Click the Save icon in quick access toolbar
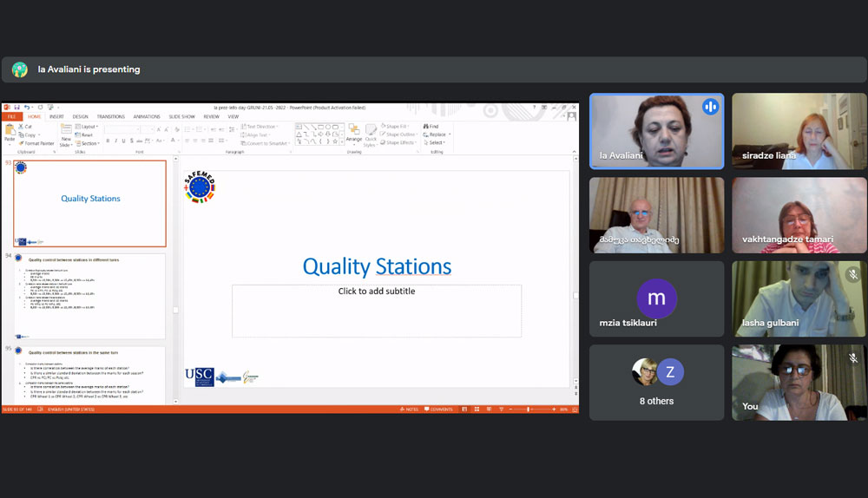 pos(16,108)
